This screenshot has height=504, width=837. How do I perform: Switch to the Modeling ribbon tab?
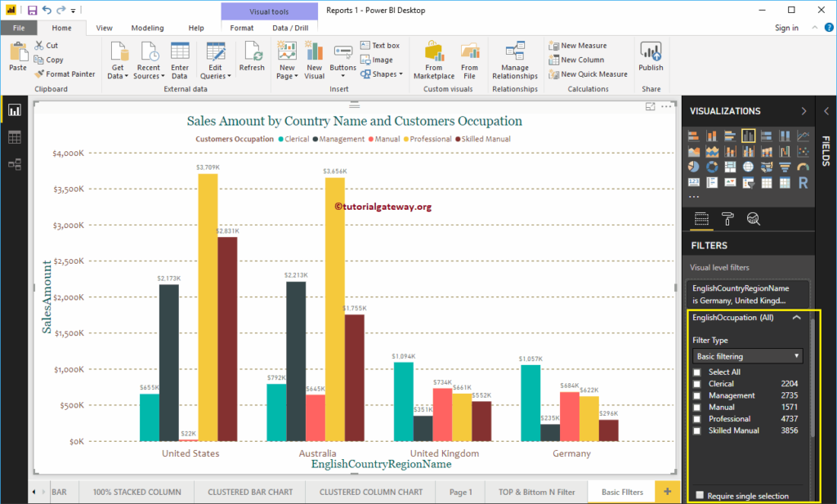147,28
